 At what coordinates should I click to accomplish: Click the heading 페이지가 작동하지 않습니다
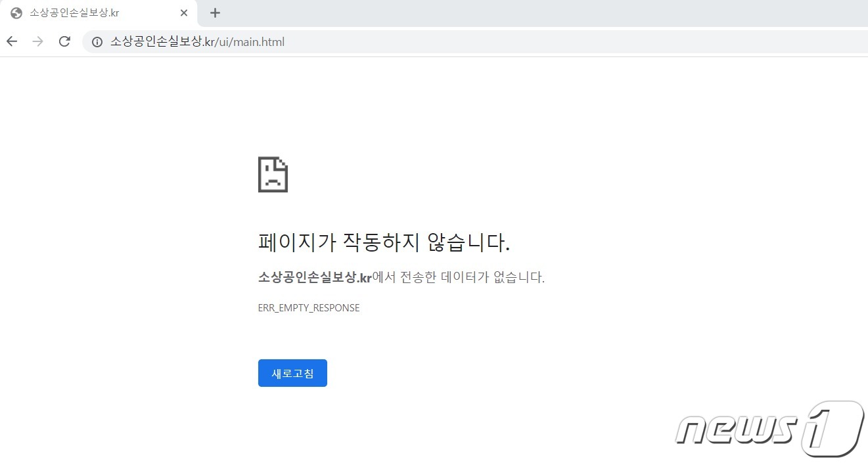pos(384,242)
